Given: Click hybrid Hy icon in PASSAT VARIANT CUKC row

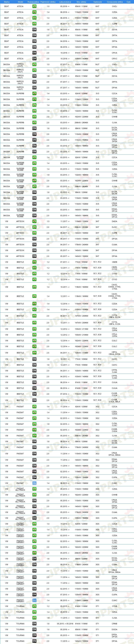Looking at the screenshot, I should 34,600.
